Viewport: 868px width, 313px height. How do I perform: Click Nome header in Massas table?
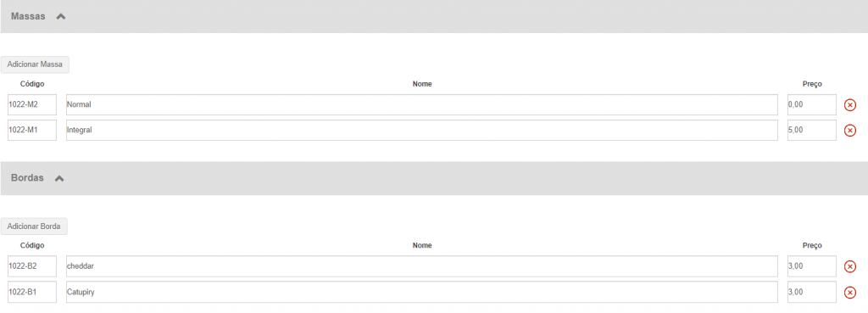coord(422,84)
